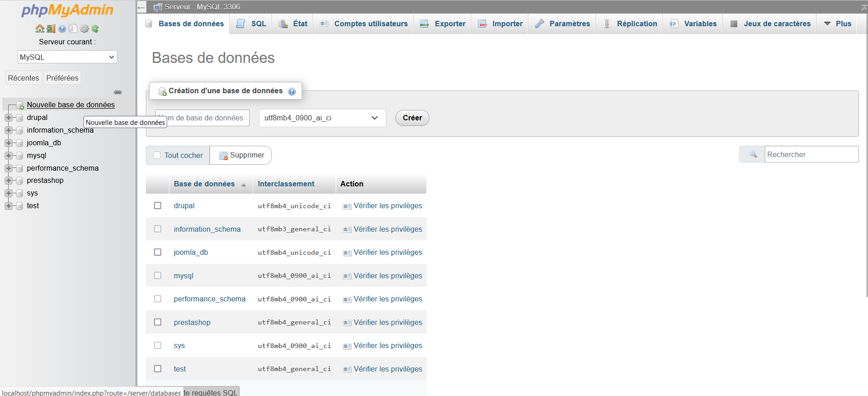
Task: Expand the drupal tree node
Action: [8, 118]
